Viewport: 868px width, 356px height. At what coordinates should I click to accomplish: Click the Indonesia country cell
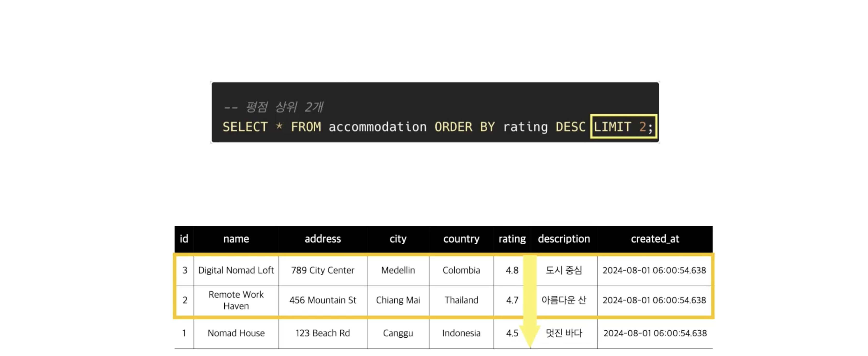click(x=461, y=333)
